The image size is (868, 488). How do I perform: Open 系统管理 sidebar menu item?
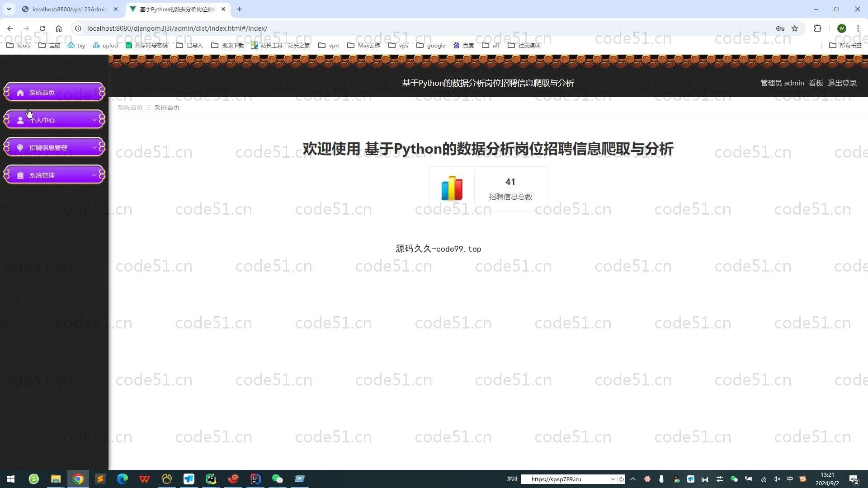tap(54, 175)
